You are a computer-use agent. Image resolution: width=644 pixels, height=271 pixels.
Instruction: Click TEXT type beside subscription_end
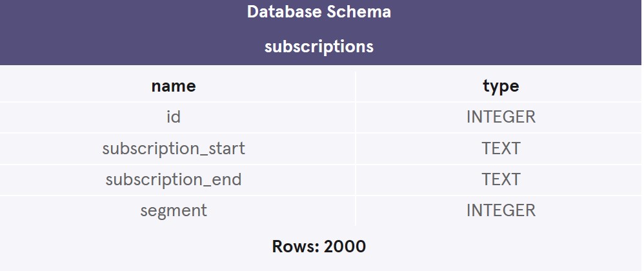[501, 179]
